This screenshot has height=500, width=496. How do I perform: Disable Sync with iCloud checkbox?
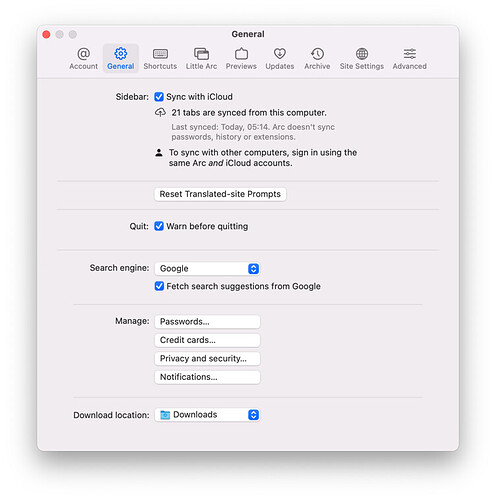(x=159, y=97)
